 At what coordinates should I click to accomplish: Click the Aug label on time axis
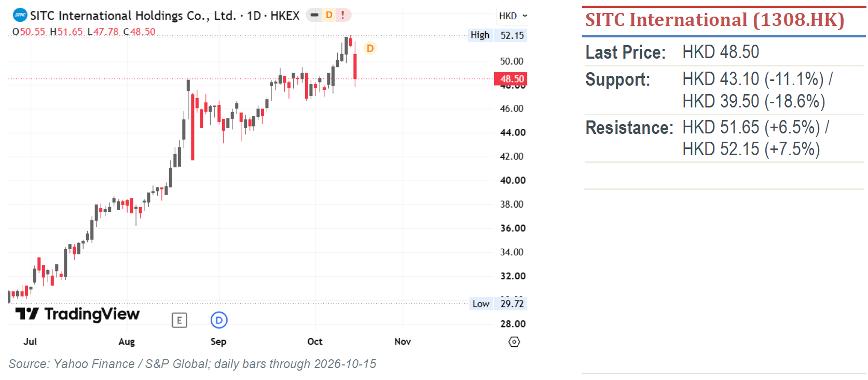(127, 342)
